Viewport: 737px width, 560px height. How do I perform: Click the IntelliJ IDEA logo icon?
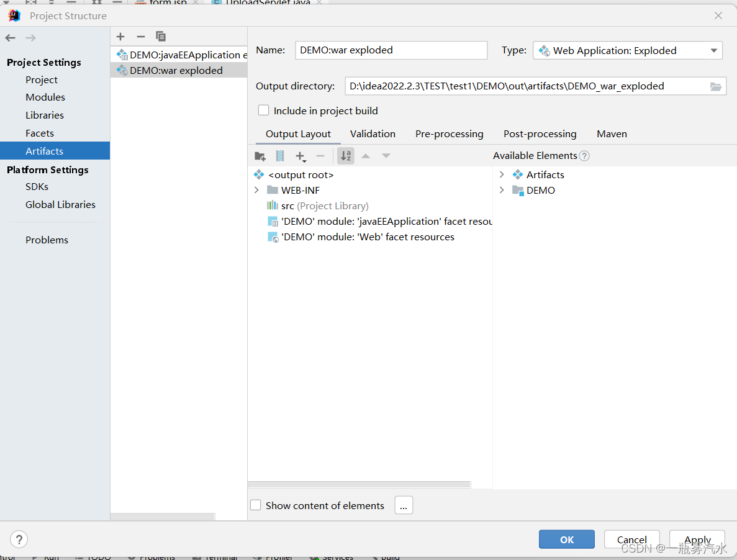(x=14, y=16)
